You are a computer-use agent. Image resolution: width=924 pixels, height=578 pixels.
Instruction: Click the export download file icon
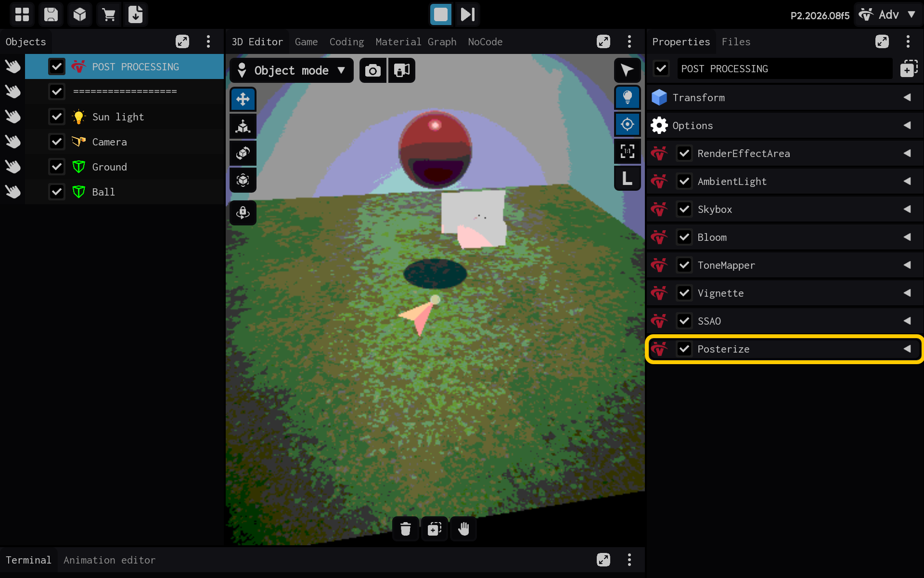click(136, 14)
